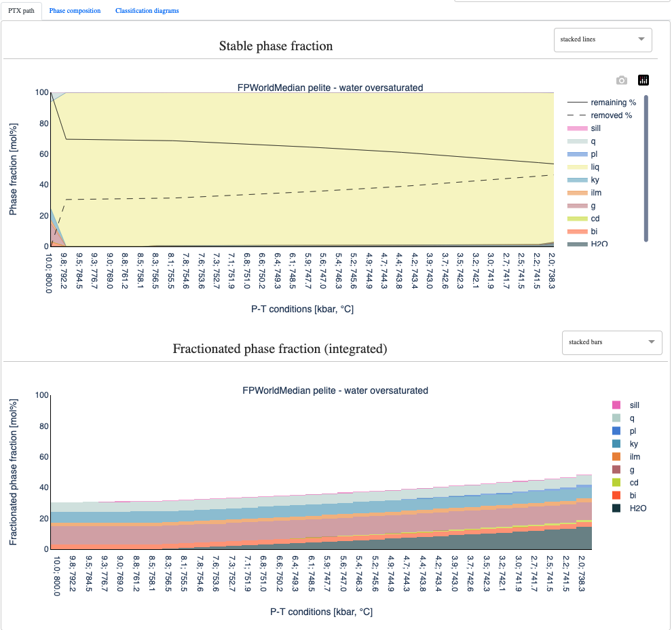This screenshot has width=672, height=630.
Task: Click the top legend's vertical scrollbar
Action: (646, 168)
